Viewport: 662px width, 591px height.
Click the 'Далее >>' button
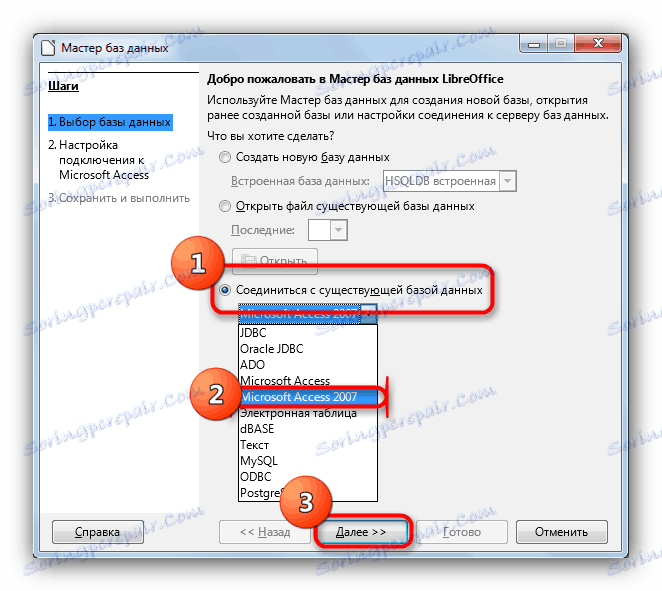coord(361,532)
